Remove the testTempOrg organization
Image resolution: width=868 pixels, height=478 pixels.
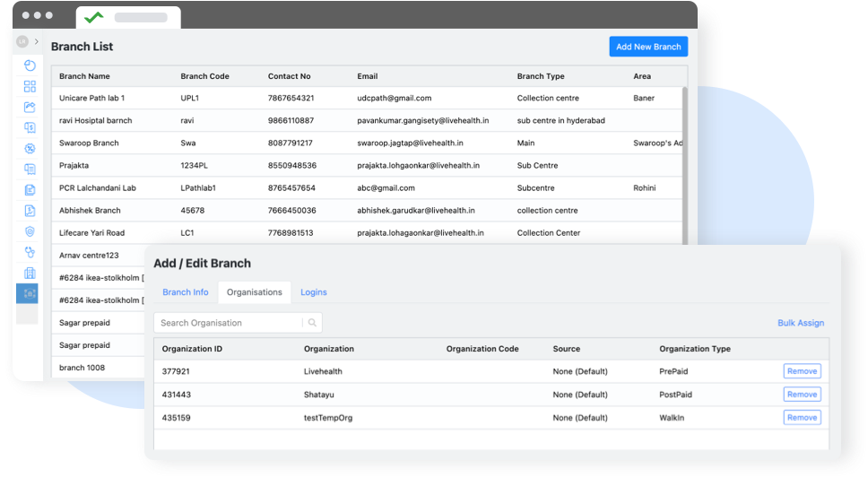tap(802, 417)
